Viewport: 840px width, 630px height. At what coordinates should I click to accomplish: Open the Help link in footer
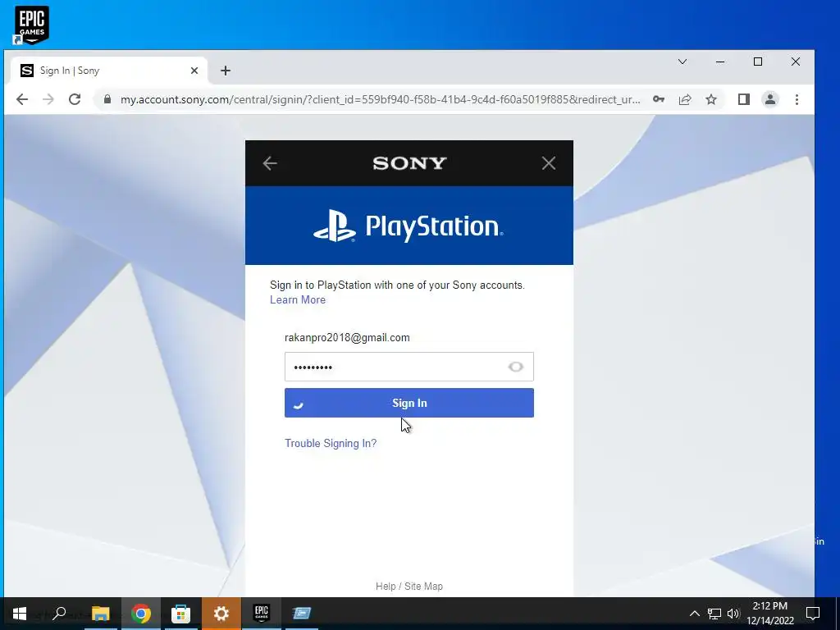[x=386, y=586]
